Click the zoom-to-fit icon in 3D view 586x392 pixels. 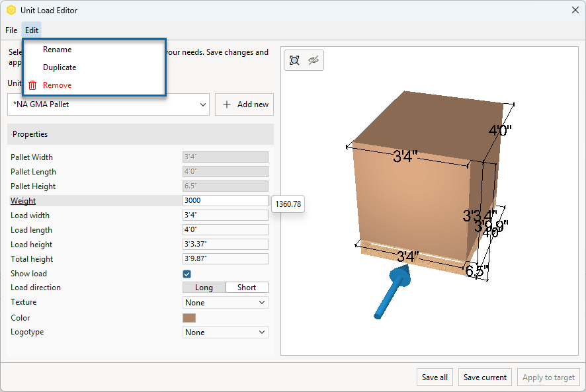[x=294, y=60]
